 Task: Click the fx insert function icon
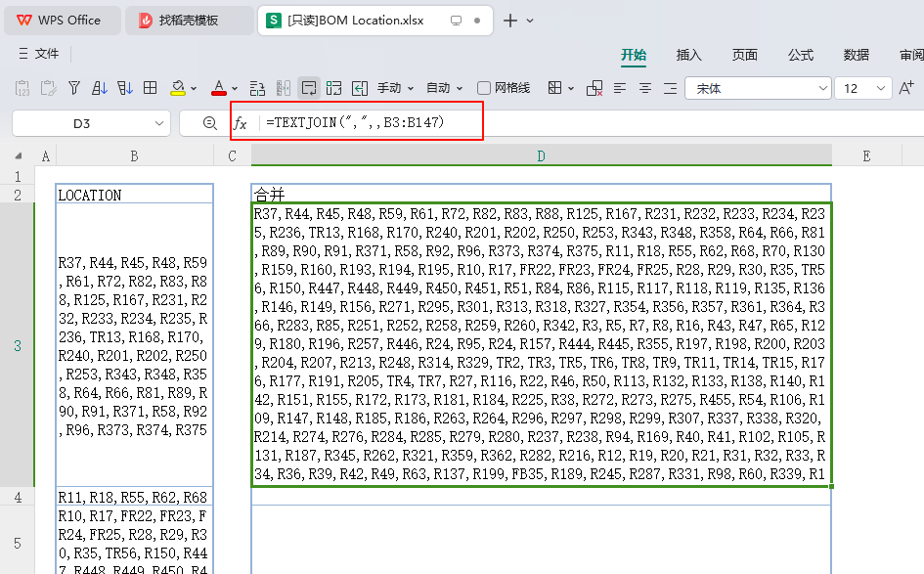point(240,123)
